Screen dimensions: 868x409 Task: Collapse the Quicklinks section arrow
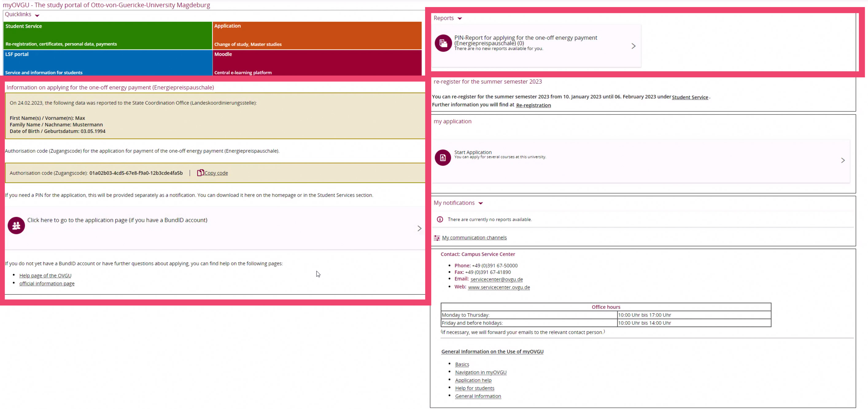37,16
